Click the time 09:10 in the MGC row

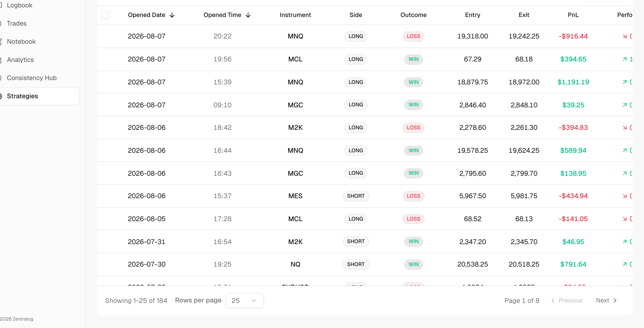(222, 105)
